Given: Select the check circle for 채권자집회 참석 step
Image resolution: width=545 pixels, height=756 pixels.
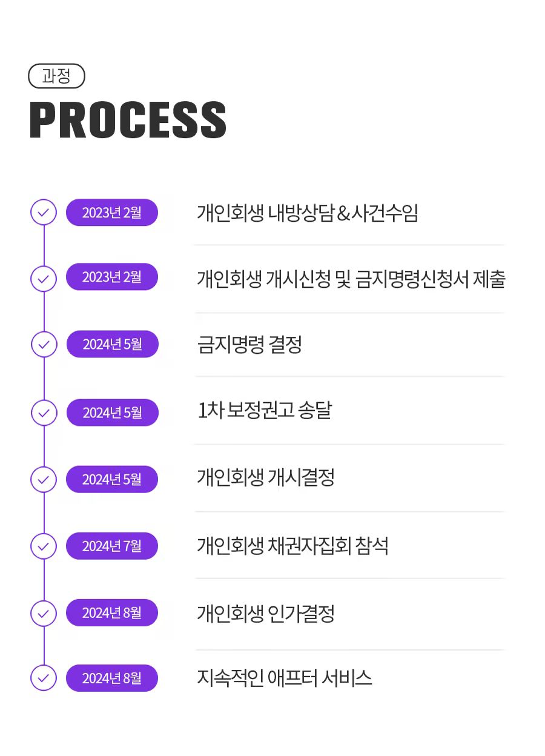Looking at the screenshot, I should click(x=44, y=546).
